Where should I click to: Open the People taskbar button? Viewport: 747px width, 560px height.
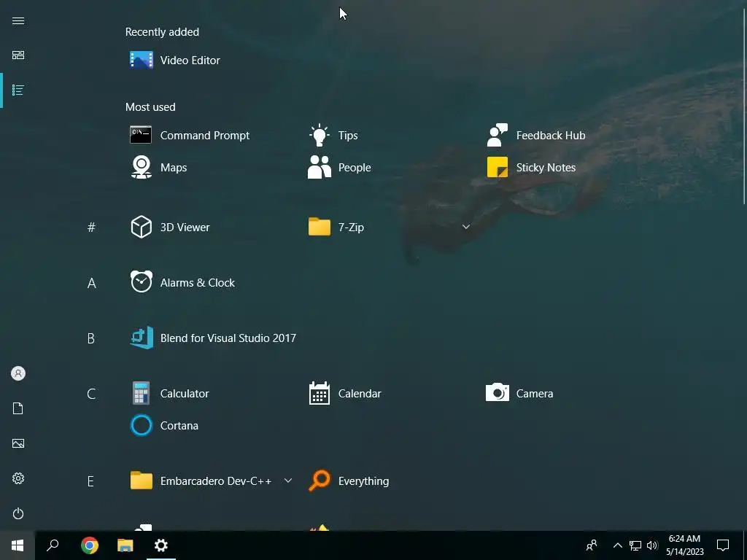tap(592, 545)
